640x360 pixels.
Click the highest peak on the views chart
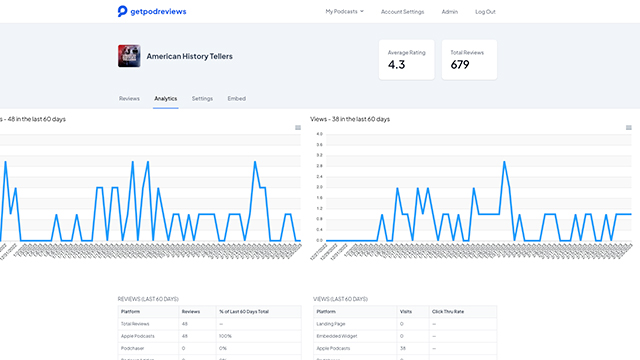504,162
